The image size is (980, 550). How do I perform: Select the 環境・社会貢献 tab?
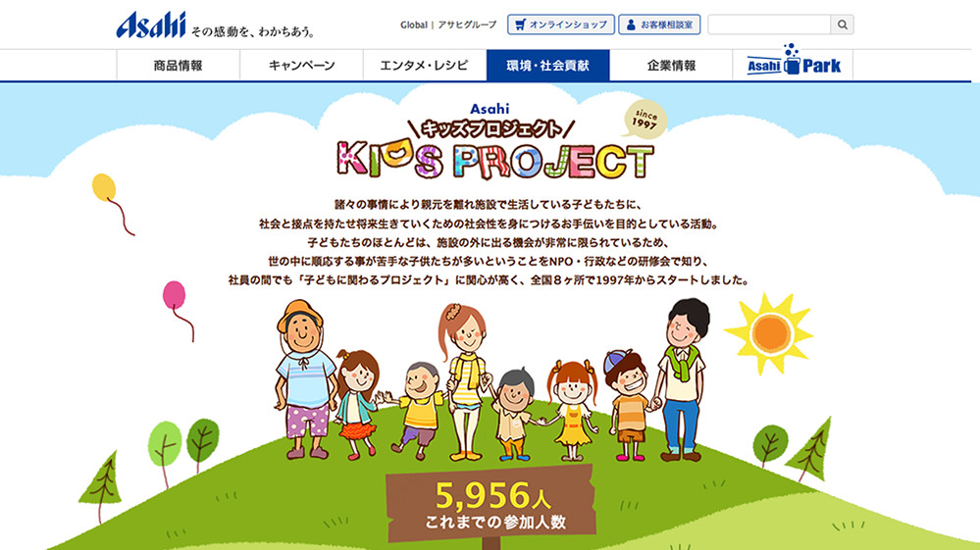548,66
